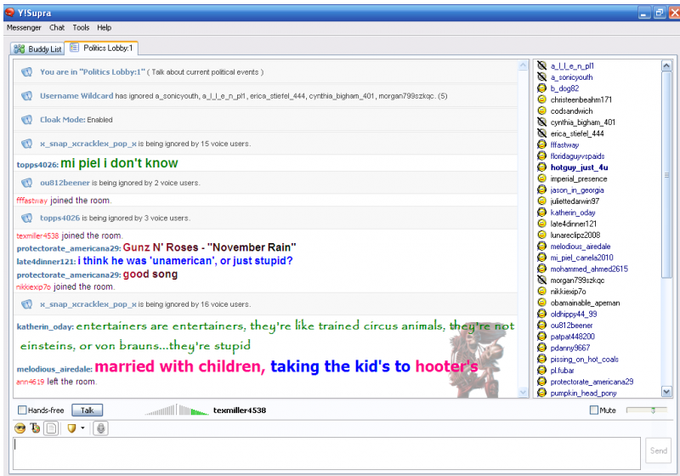Image resolution: width=680 pixels, height=476 pixels.
Task: Select mohammed_ahmed2615 in user list
Action: [x=589, y=268]
